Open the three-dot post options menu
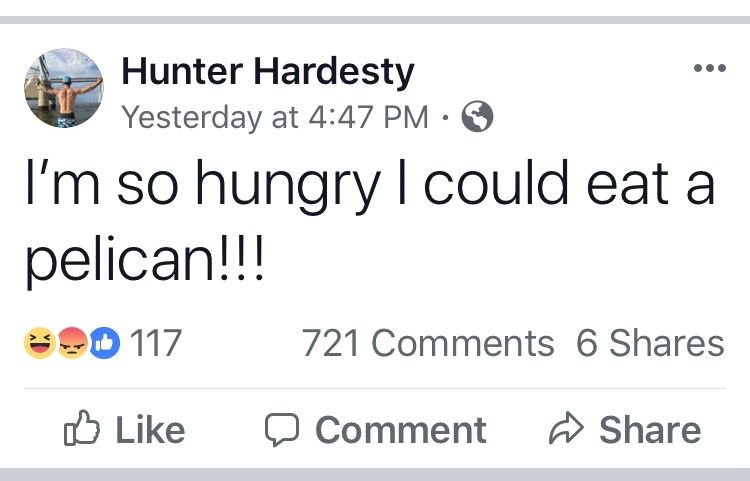The image size is (750, 481). coord(708,69)
